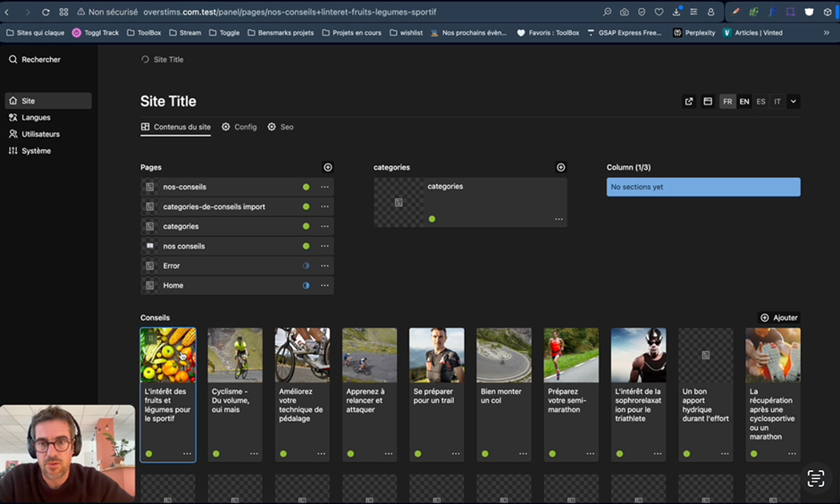Click the add page plus icon in Pages
The width and height of the screenshot is (840, 504).
pos(328,167)
